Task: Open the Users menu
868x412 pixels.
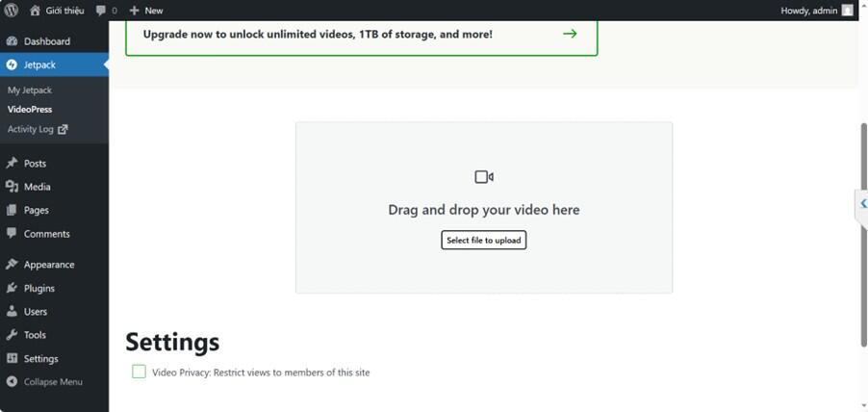Action: tap(54, 311)
